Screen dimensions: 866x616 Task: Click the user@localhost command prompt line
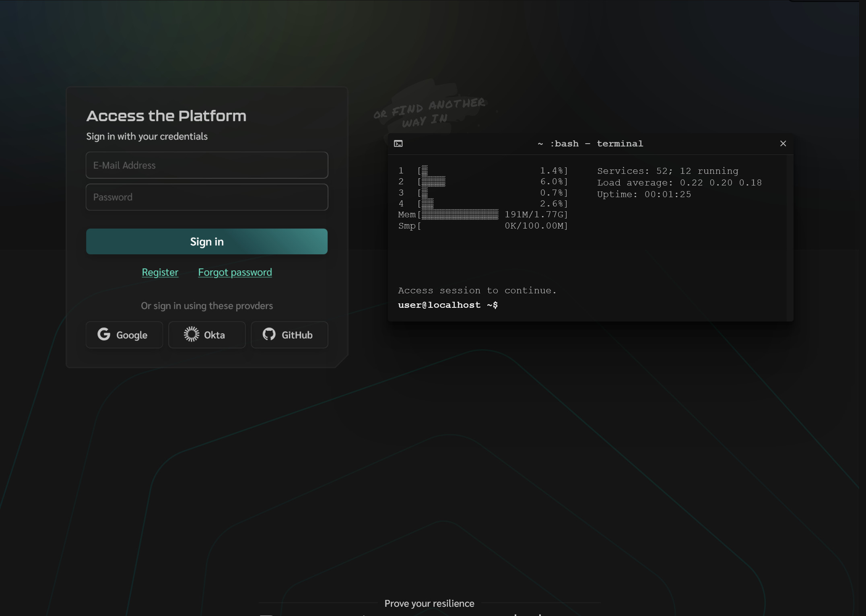tap(447, 305)
